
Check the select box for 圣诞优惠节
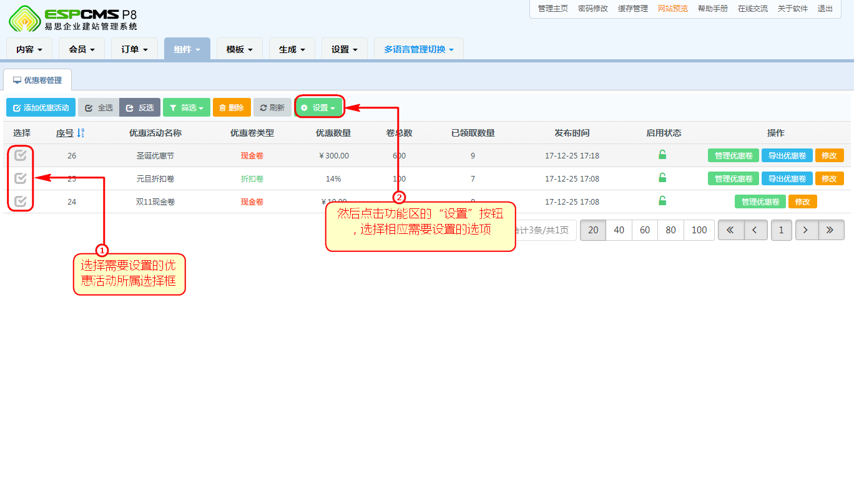tap(21, 155)
